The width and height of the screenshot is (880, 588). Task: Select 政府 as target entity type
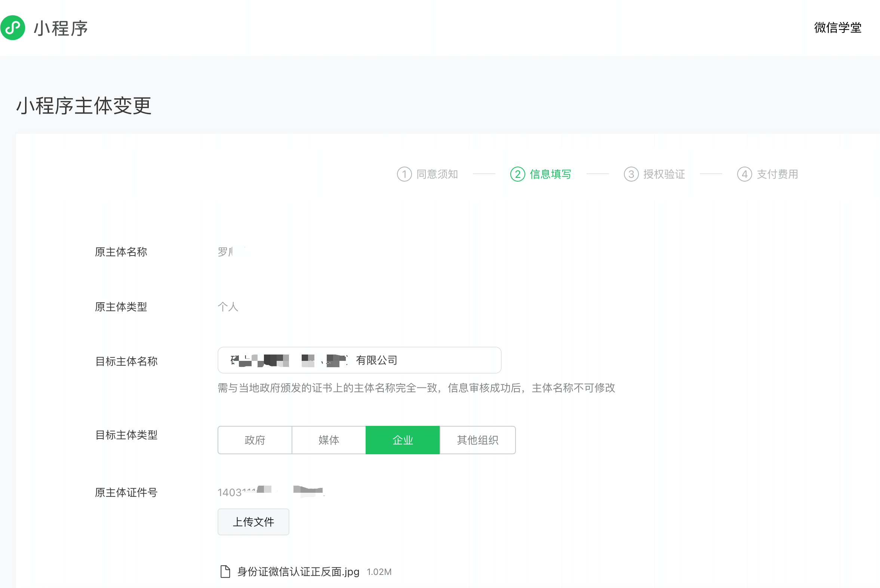coord(255,440)
